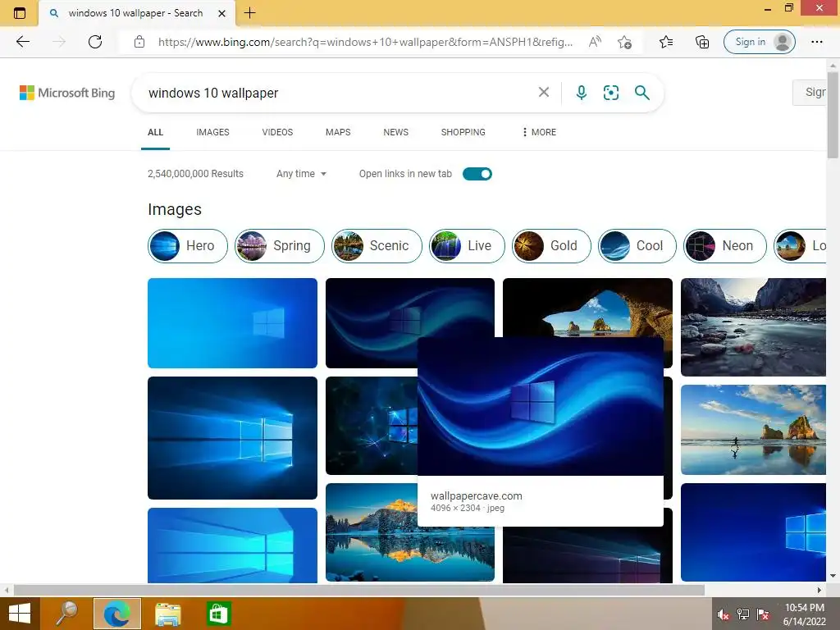Start voice search with microphone icon
840x630 pixels.
pyautogui.click(x=582, y=93)
